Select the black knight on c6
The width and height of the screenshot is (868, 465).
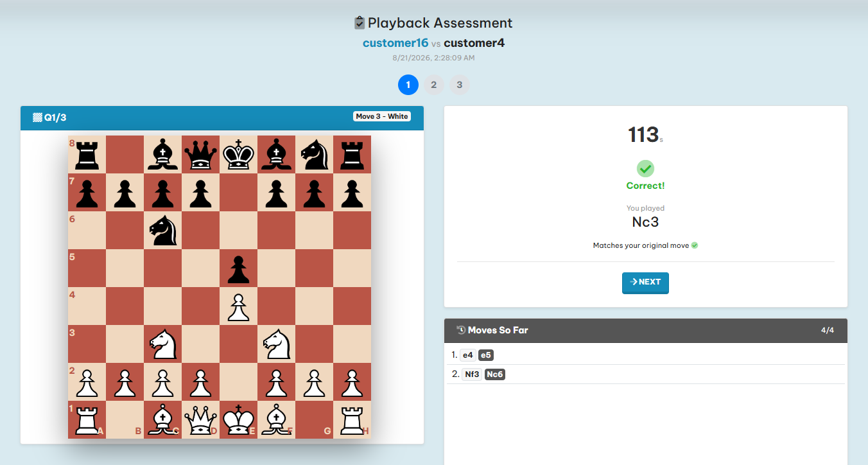(x=162, y=230)
